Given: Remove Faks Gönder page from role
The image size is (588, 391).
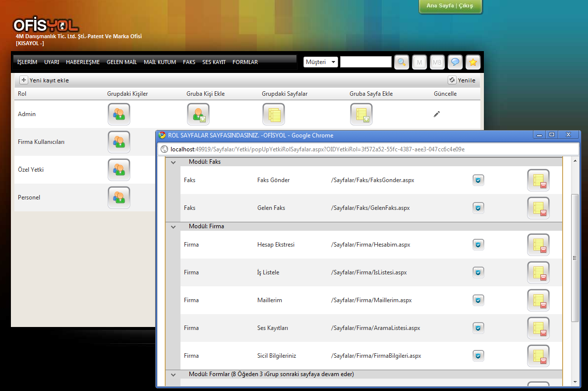Looking at the screenshot, I should pos(538,180).
